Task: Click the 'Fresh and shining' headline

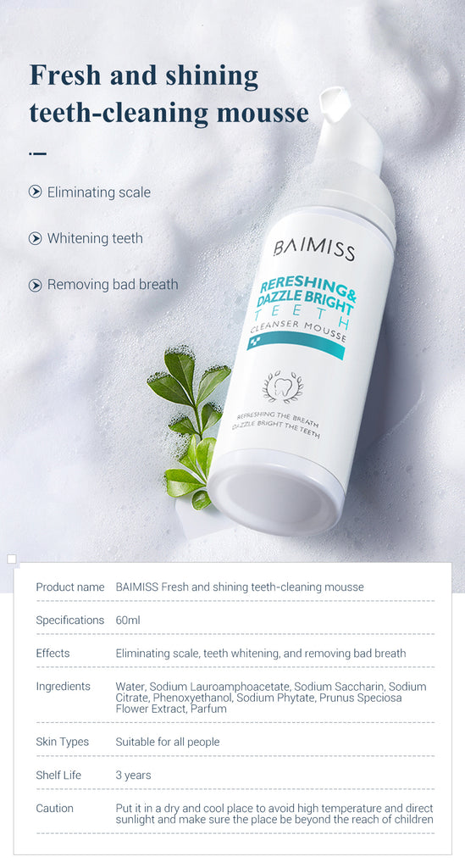Action: coord(144,75)
